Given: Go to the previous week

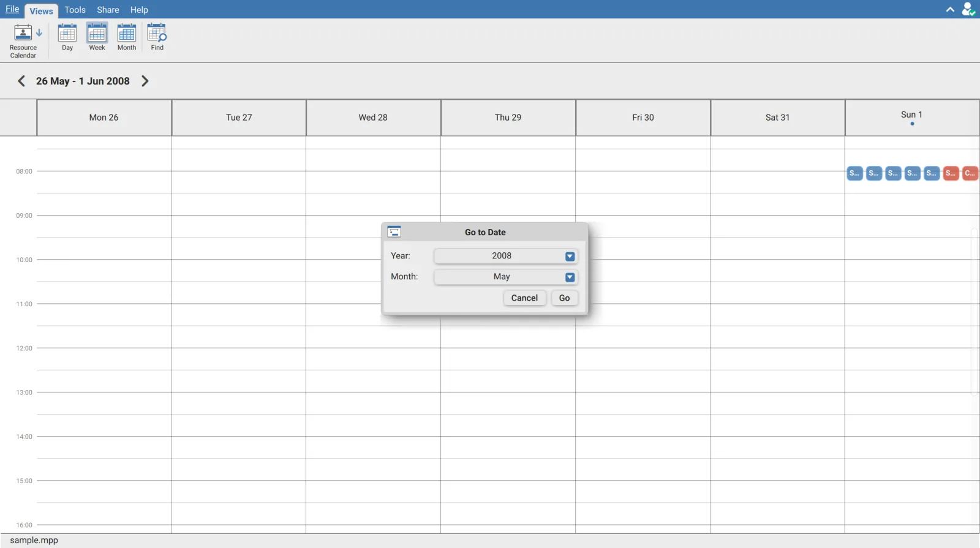Looking at the screenshot, I should (x=21, y=81).
